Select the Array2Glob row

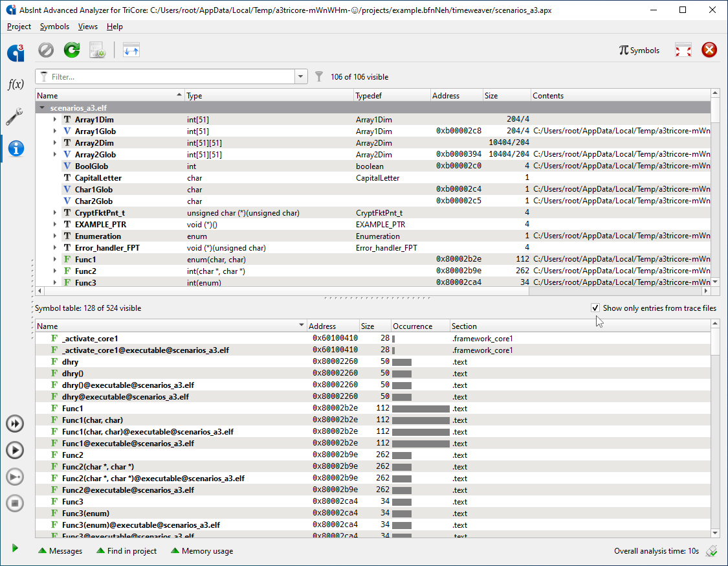pyautogui.click(x=373, y=154)
